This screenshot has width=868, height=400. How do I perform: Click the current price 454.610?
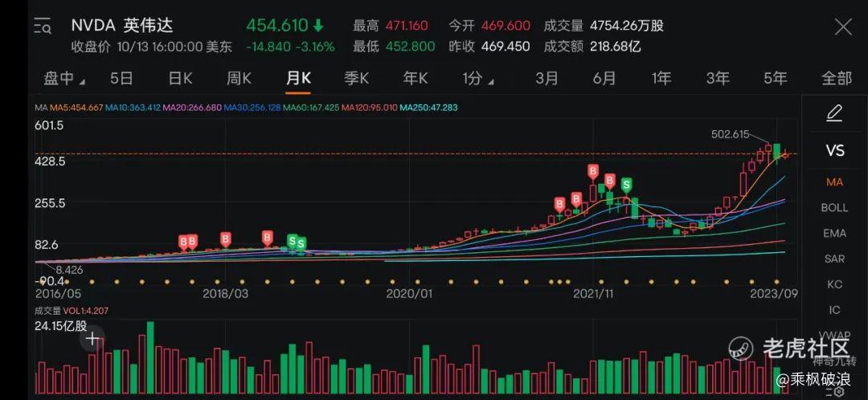[276, 26]
